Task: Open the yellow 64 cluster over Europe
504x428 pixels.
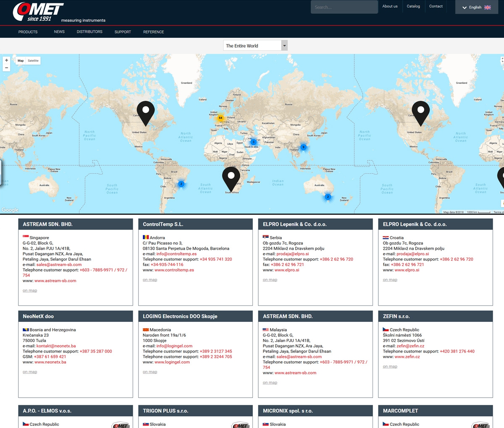Action: (x=220, y=118)
